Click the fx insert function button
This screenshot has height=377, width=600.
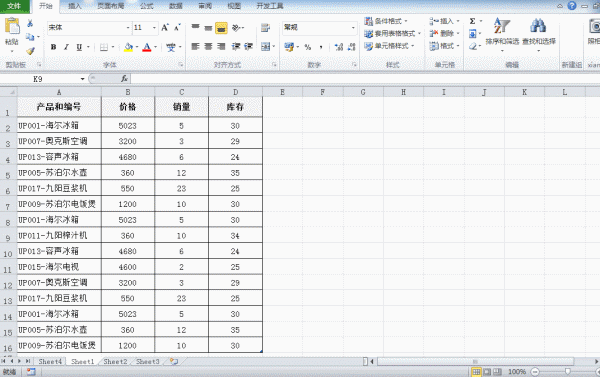click(124, 79)
